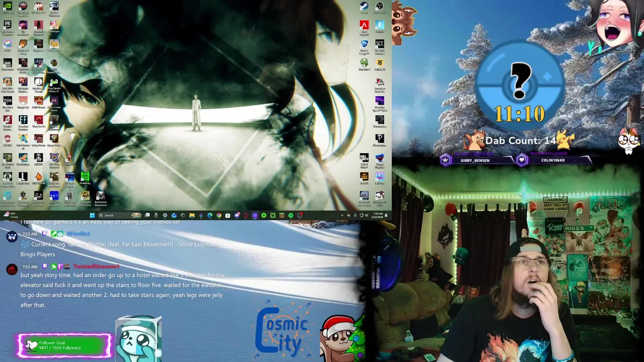Open the Windows Start menu
Image resolution: width=644 pixels, height=362 pixels.
pyautogui.click(x=92, y=215)
